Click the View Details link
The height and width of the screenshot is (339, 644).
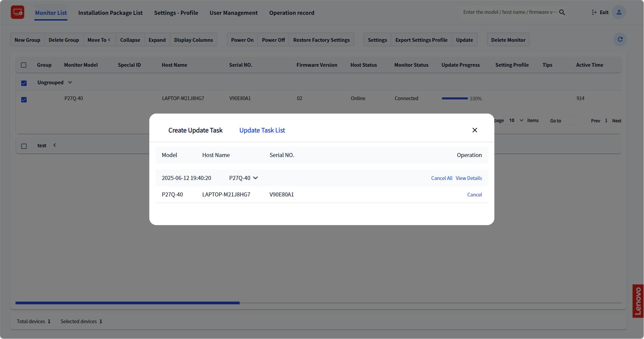(468, 178)
